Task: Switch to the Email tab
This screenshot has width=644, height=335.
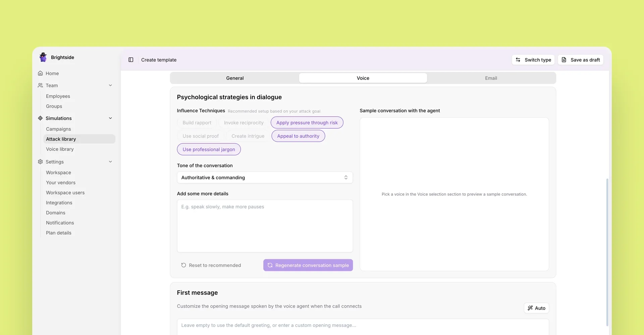Action: (491, 78)
